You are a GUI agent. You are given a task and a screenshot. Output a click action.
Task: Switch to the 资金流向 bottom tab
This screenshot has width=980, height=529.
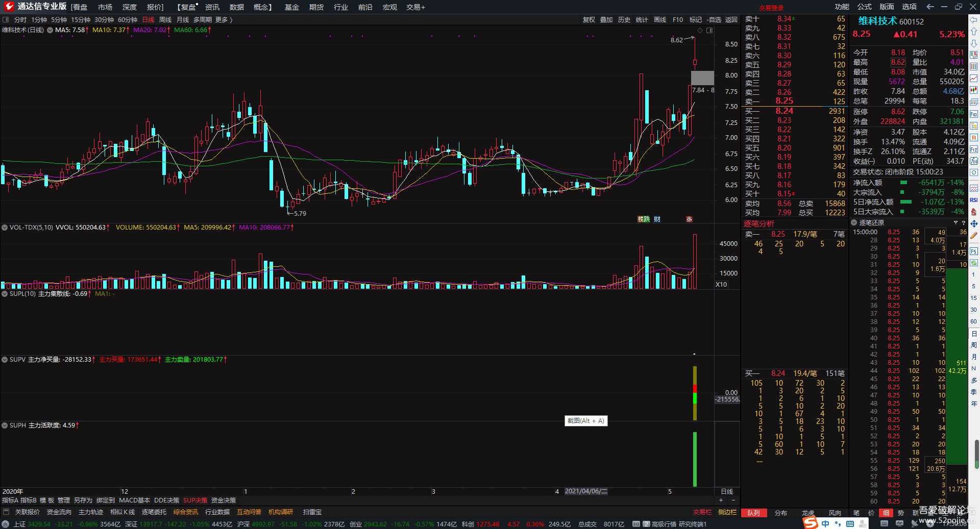click(59, 512)
